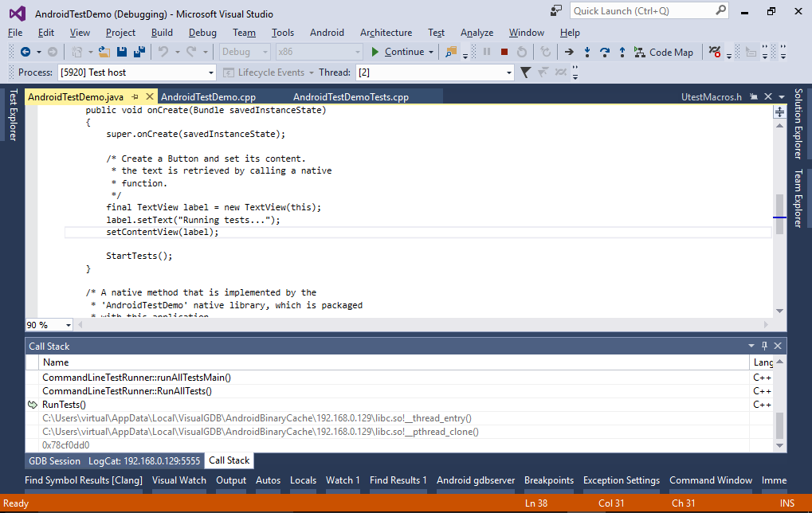Click the code editor vertical scrollbar thumb

tap(779, 213)
